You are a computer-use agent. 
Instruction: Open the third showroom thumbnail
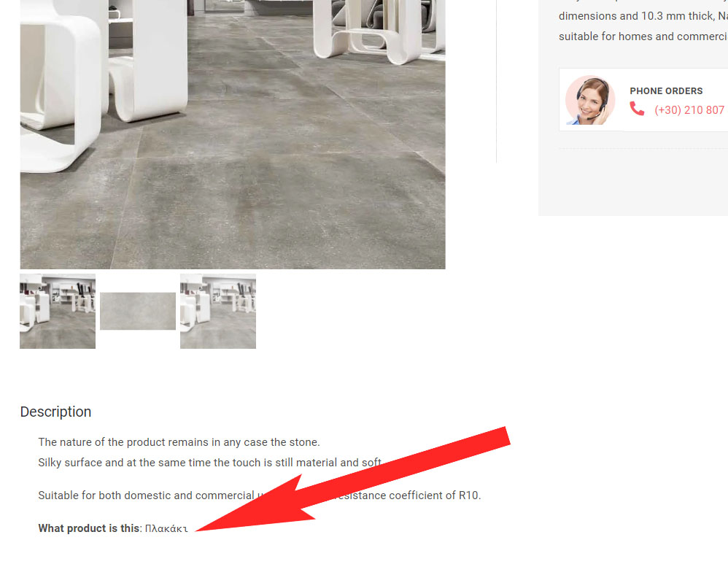pos(218,311)
